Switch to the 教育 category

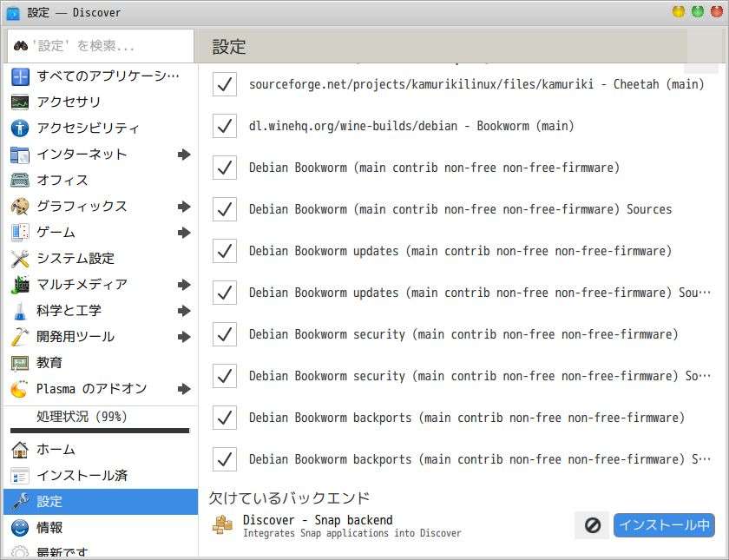[x=101, y=363]
